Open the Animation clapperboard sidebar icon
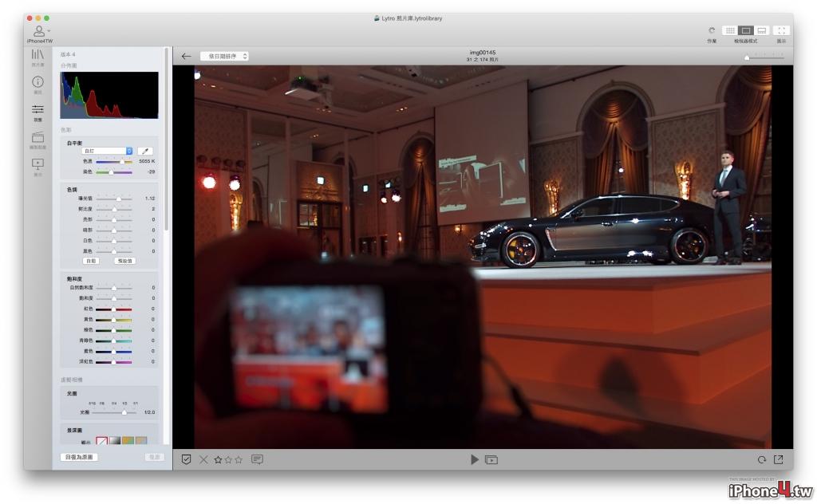The height and width of the screenshot is (504, 817). click(37, 137)
